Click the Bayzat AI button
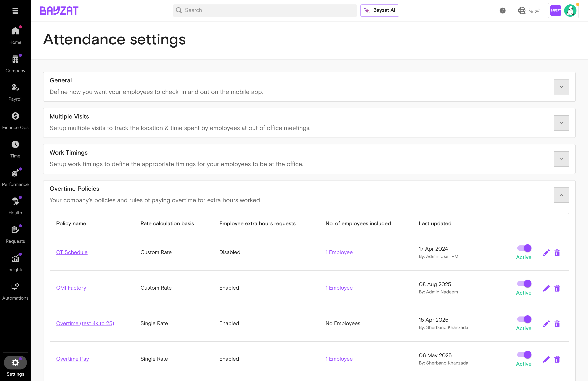This screenshot has width=588, height=381. click(380, 11)
